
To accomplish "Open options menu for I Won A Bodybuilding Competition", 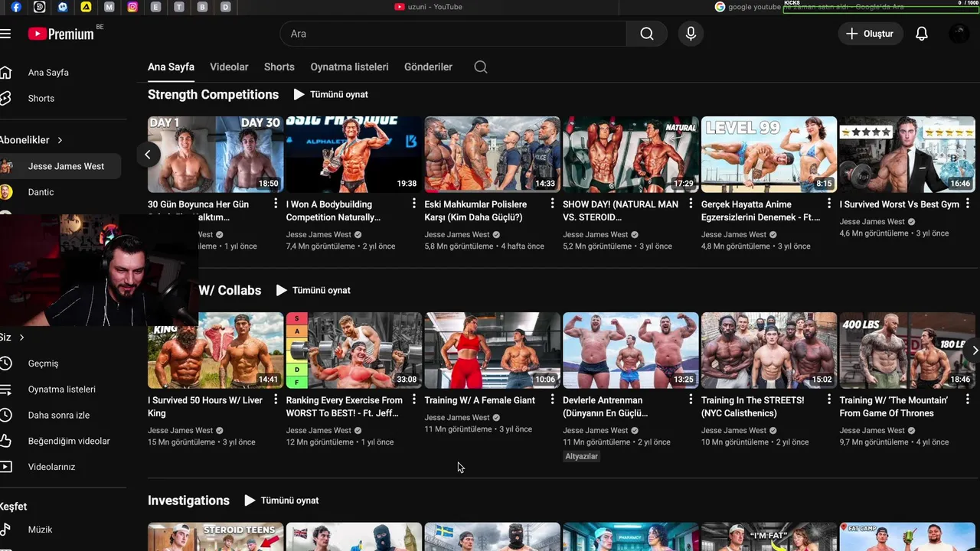I will click(414, 204).
